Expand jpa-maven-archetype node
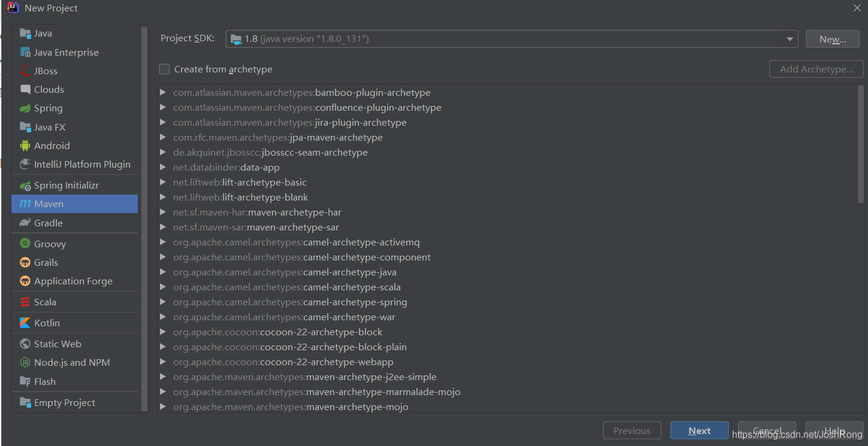The height and width of the screenshot is (446, 868). pyautogui.click(x=163, y=137)
